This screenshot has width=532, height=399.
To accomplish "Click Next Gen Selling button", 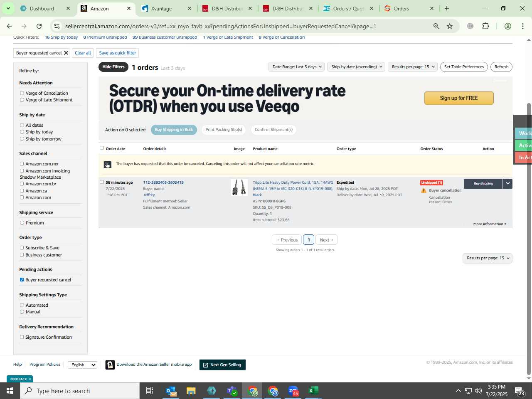I will point(222,365).
